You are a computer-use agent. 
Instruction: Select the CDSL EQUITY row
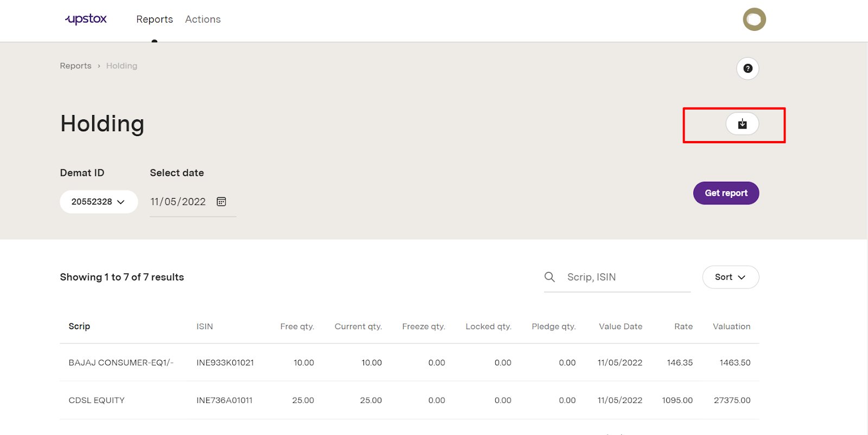(97, 400)
